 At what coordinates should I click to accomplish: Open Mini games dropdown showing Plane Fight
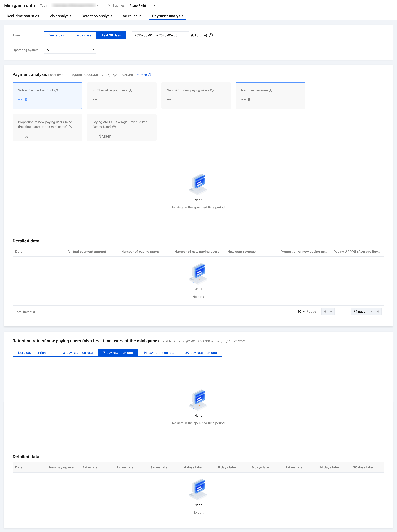pos(142,5)
